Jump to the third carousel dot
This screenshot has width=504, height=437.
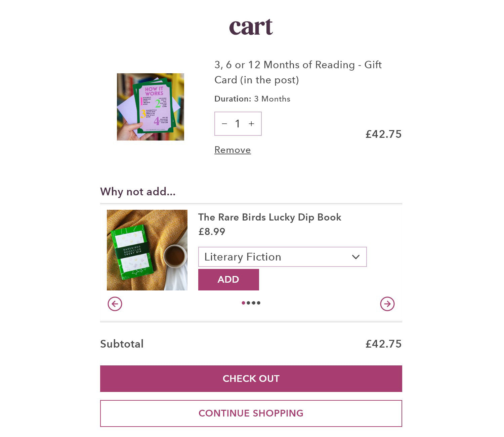pyautogui.click(x=253, y=303)
